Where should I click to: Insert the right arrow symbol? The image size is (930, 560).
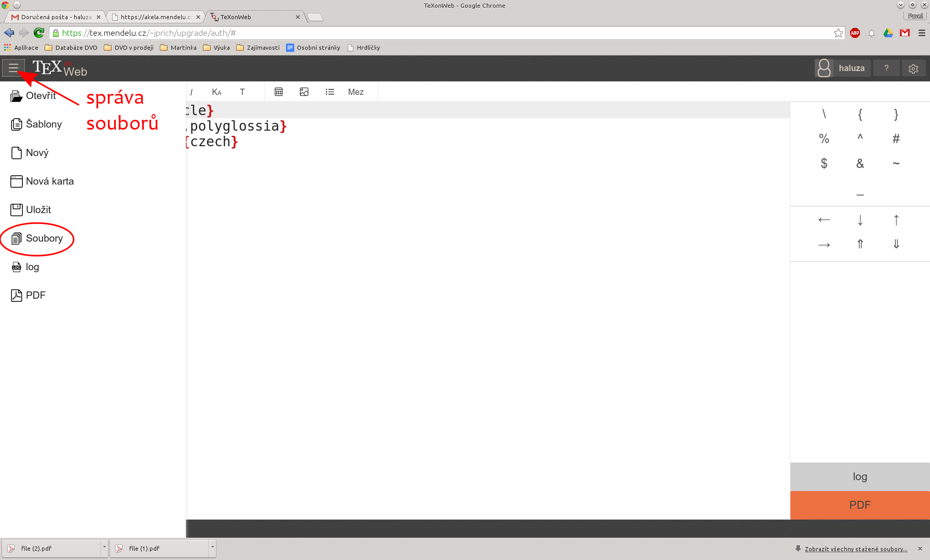tap(824, 244)
